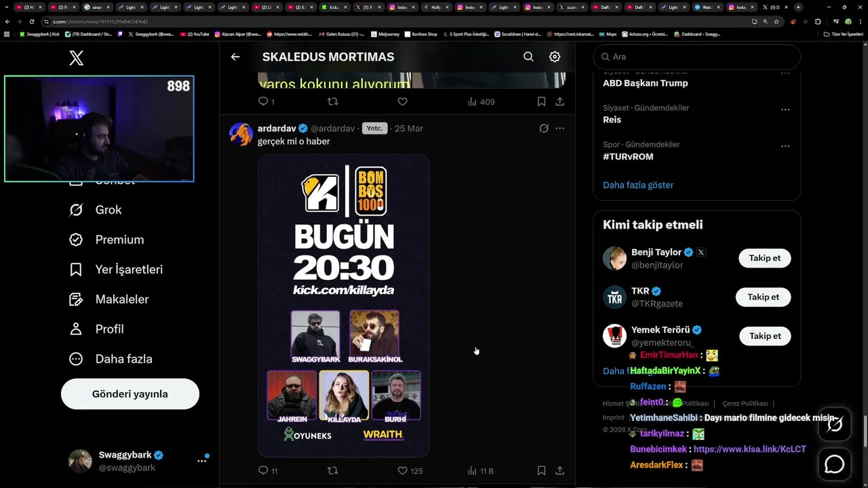Viewport: 868px width, 488px height.
Task: Switch to the Watc browser tab
Action: pyautogui.click(x=707, y=7)
